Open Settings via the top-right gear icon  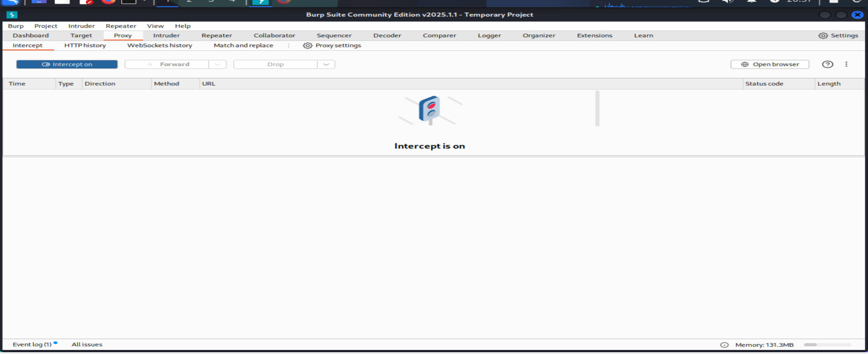click(x=823, y=35)
